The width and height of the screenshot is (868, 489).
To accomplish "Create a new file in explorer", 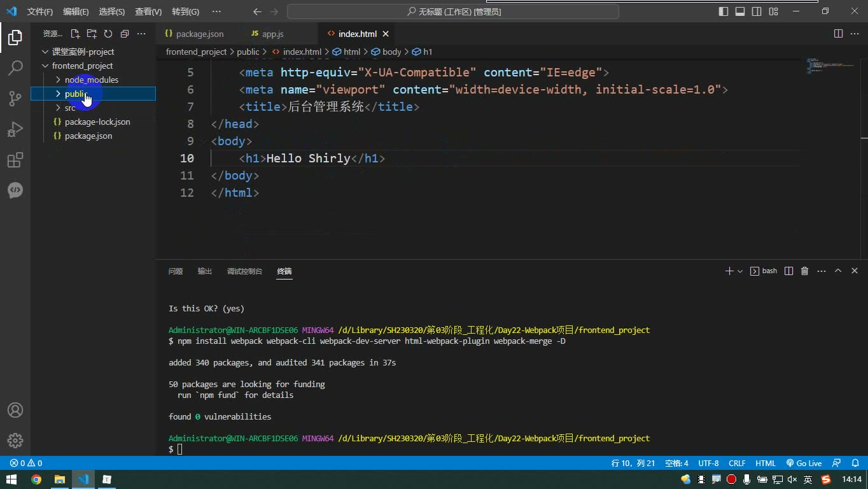I will click(x=75, y=34).
